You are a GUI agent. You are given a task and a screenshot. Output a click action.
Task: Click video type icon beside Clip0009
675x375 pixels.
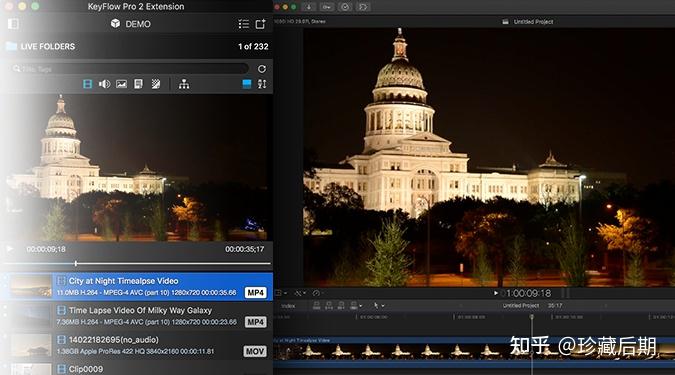click(x=62, y=369)
